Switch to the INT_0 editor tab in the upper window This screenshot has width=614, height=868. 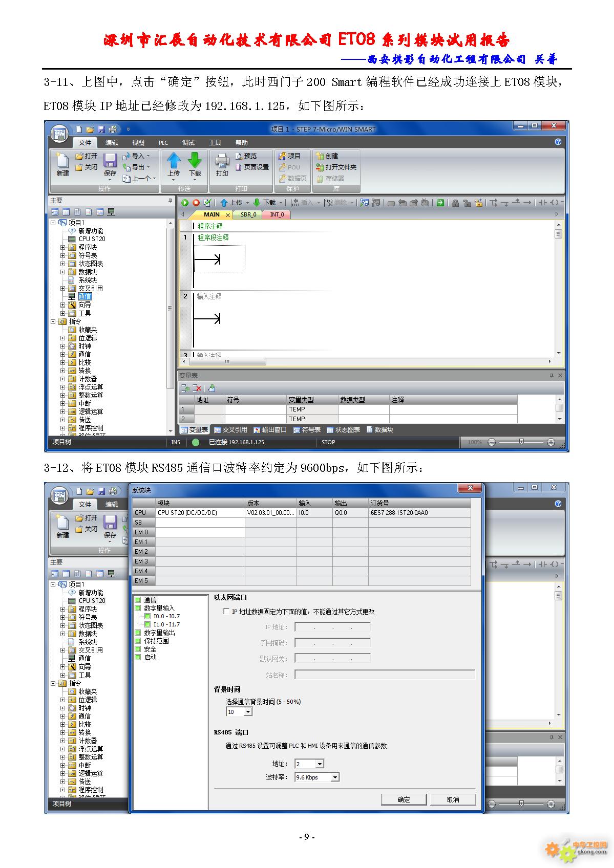pyautogui.click(x=277, y=214)
